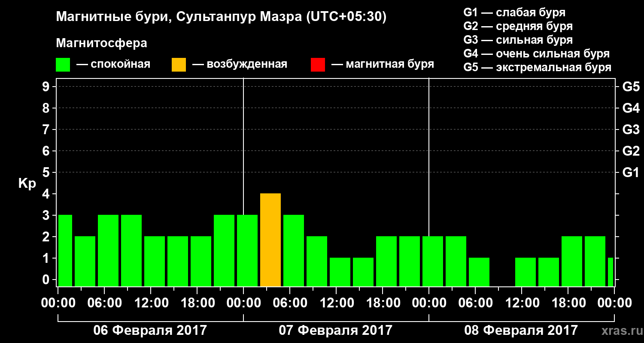Select the orange Kp 4 bar

point(270,240)
